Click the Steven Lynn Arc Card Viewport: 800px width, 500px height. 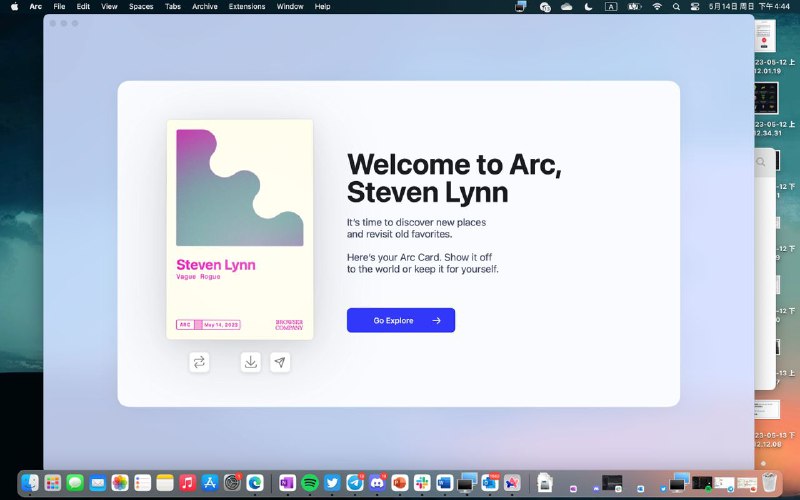pyautogui.click(x=240, y=229)
